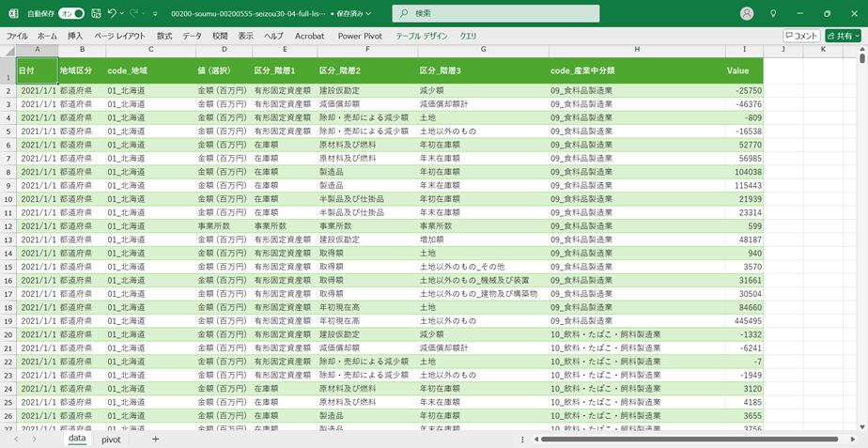Image resolution: width=868 pixels, height=448 pixels.
Task: Open the Customize Quick Access Toolbar dropdown
Action: tap(157, 14)
